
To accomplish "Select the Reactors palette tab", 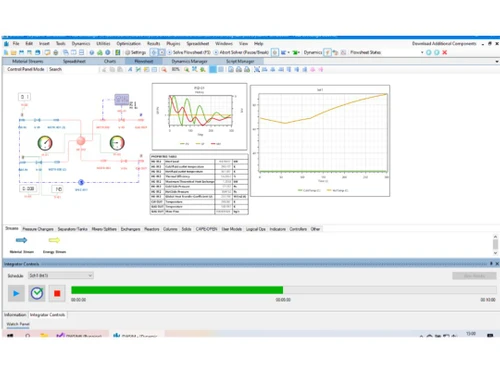I will 152,229.
